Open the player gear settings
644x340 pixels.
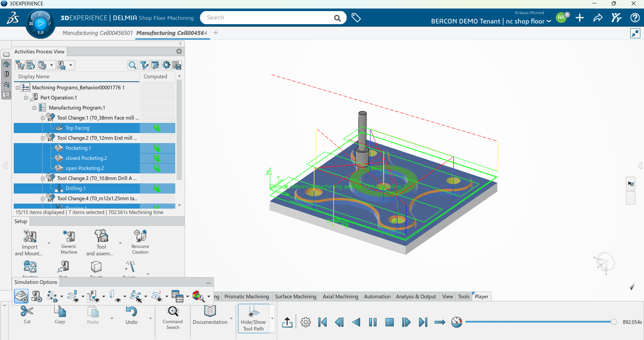tap(306, 323)
